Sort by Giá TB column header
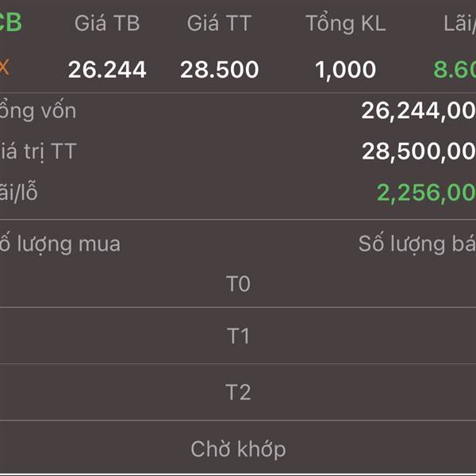Image resolution: width=476 pixels, height=476 pixels. (x=107, y=23)
